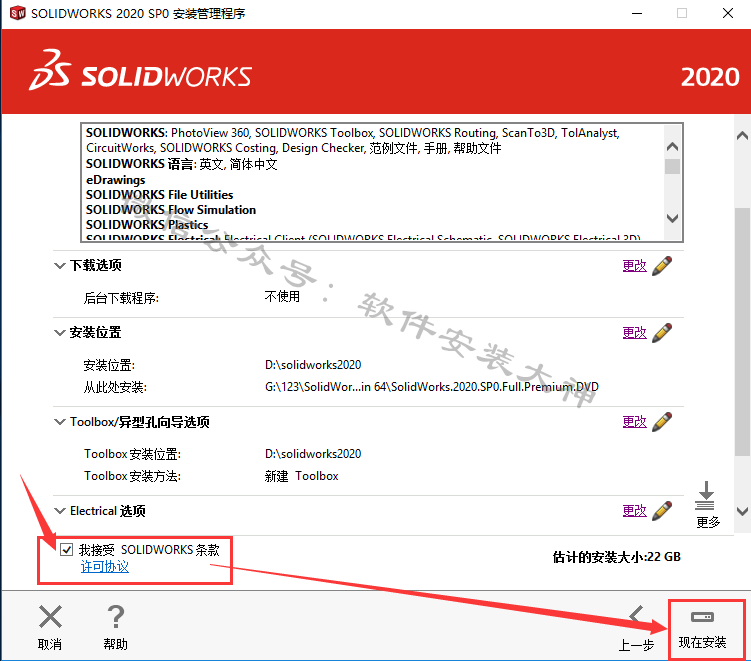The width and height of the screenshot is (751, 661).
Task: Select eDrawings in product list
Action: click(x=115, y=180)
